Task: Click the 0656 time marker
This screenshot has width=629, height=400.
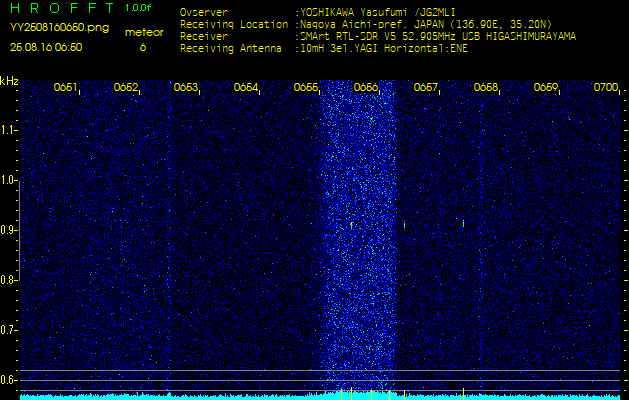Action: [365, 87]
